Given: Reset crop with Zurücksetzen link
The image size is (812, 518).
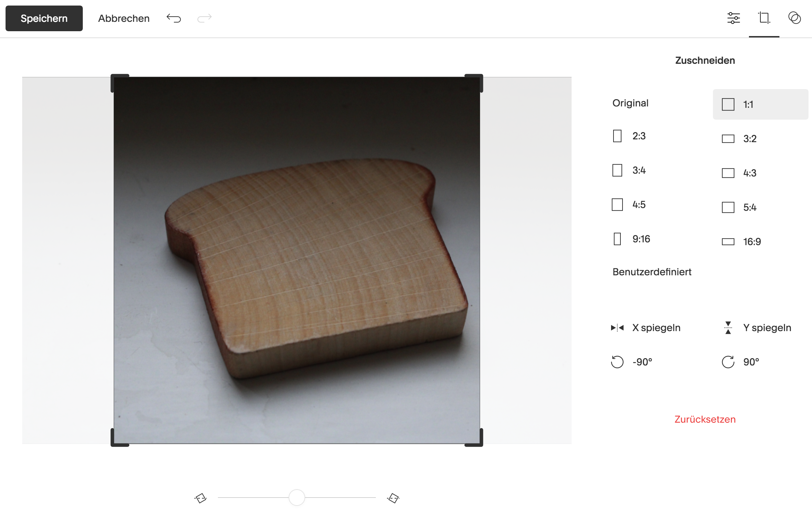Looking at the screenshot, I should pyautogui.click(x=705, y=419).
